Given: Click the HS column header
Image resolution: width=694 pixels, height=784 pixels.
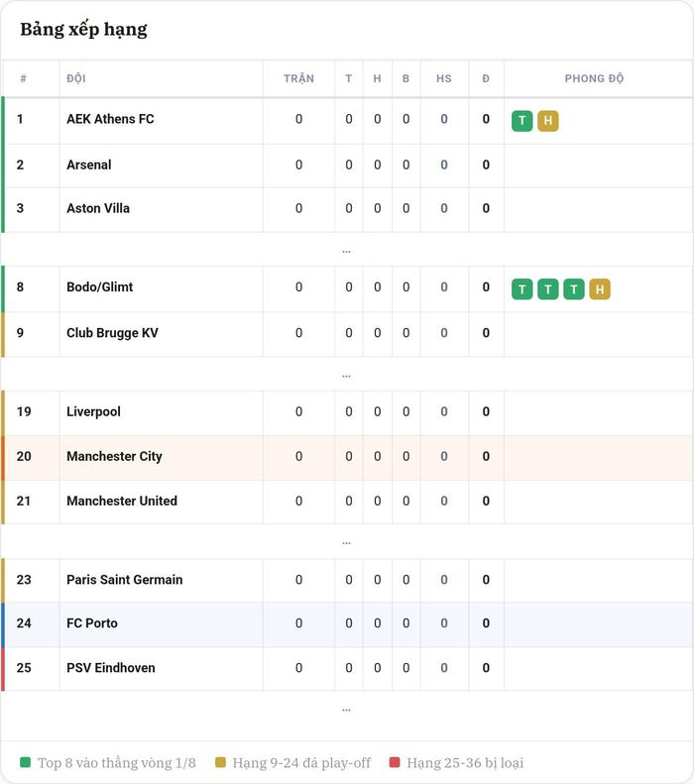Looking at the screenshot, I should click(x=444, y=78).
